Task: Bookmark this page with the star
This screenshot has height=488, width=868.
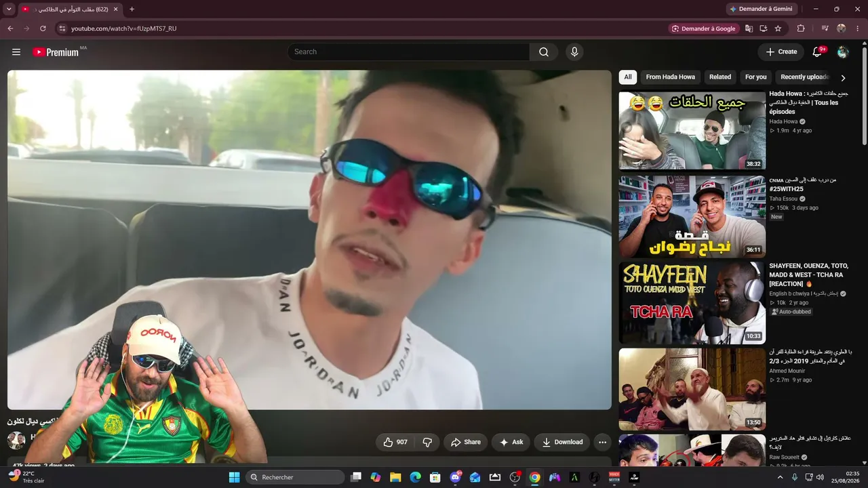Action: pyautogui.click(x=778, y=28)
